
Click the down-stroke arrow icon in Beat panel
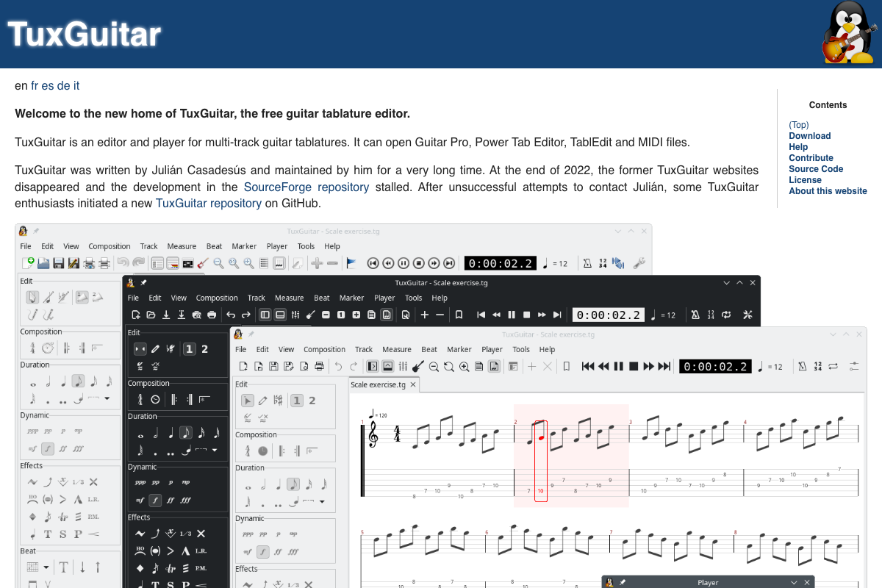coord(82,567)
